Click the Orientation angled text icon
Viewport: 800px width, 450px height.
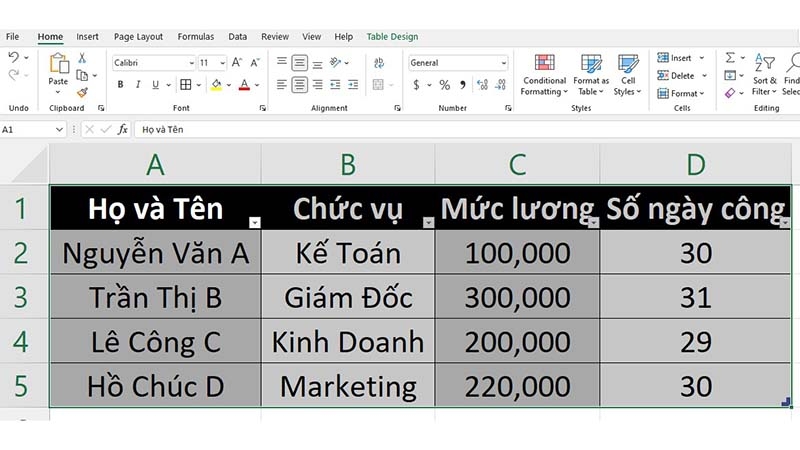[x=335, y=62]
